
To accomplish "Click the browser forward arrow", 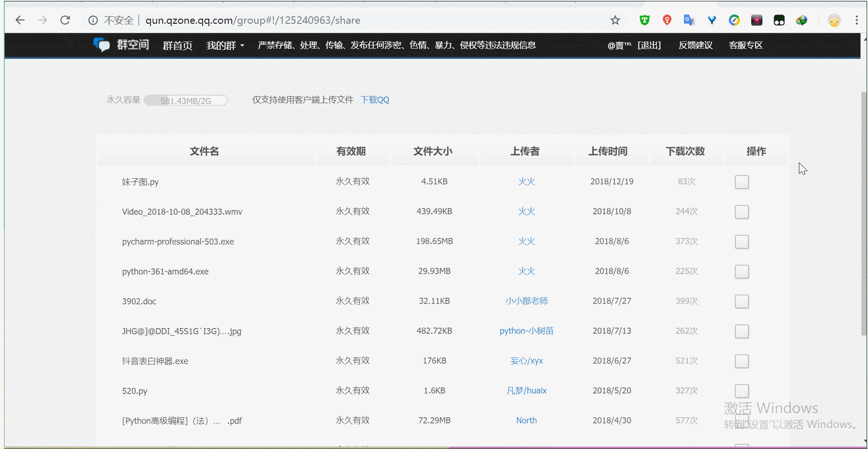I will pos(43,20).
